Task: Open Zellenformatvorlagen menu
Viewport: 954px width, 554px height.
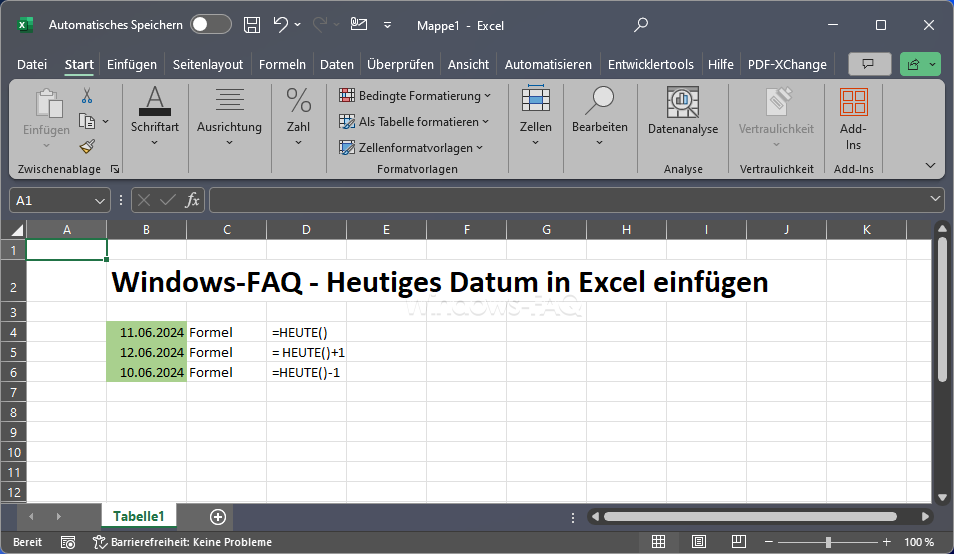Action: (411, 148)
